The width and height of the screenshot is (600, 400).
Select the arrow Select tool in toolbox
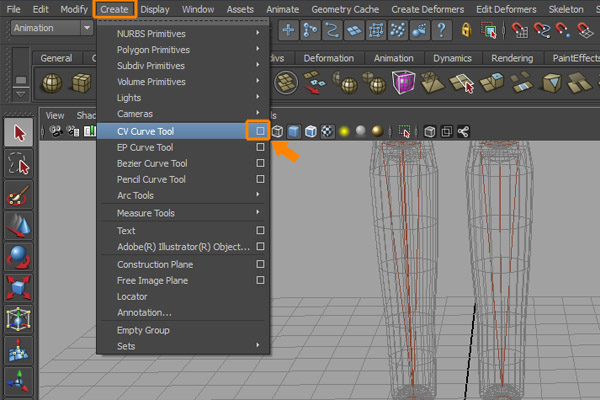[x=18, y=133]
